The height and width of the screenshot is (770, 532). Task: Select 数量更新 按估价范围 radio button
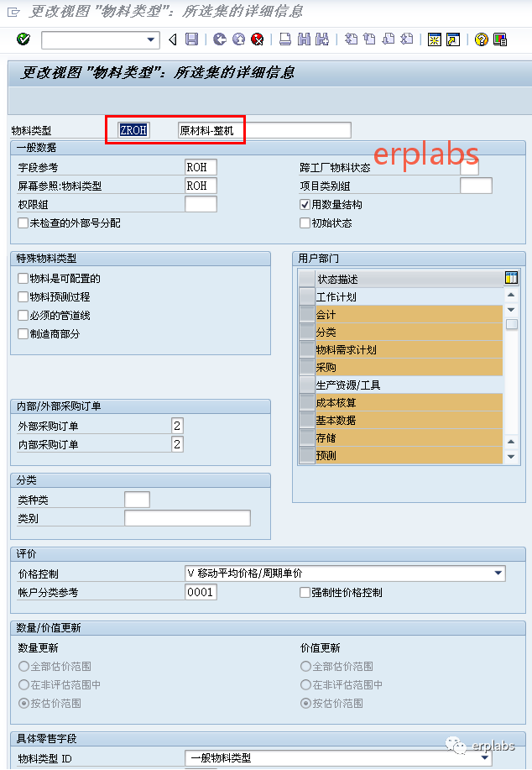(x=23, y=703)
